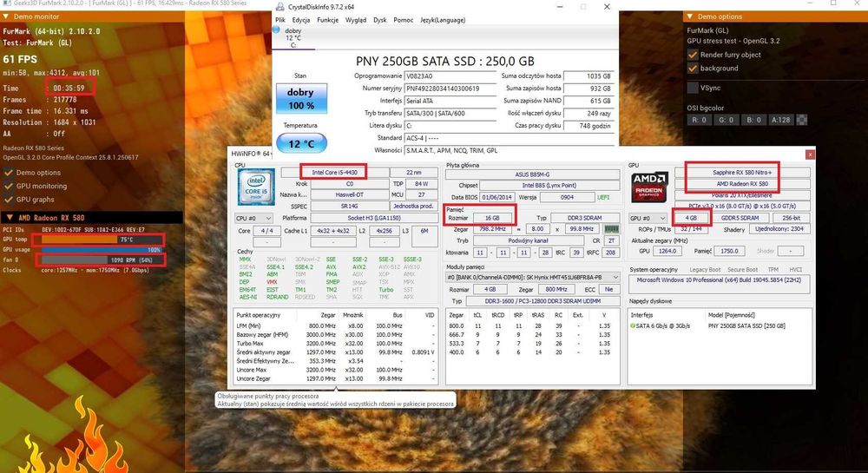Click the R: 0 bgcolor value
The image size is (868, 473).
[699, 120]
